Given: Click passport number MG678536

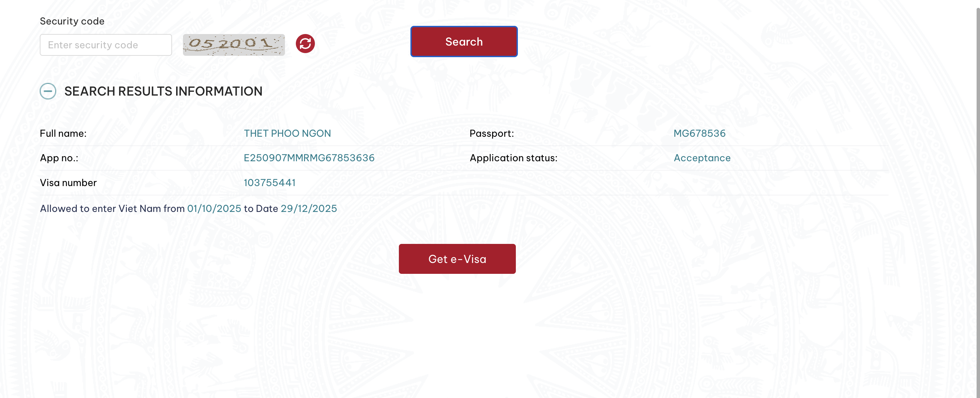Looking at the screenshot, I should [699, 133].
